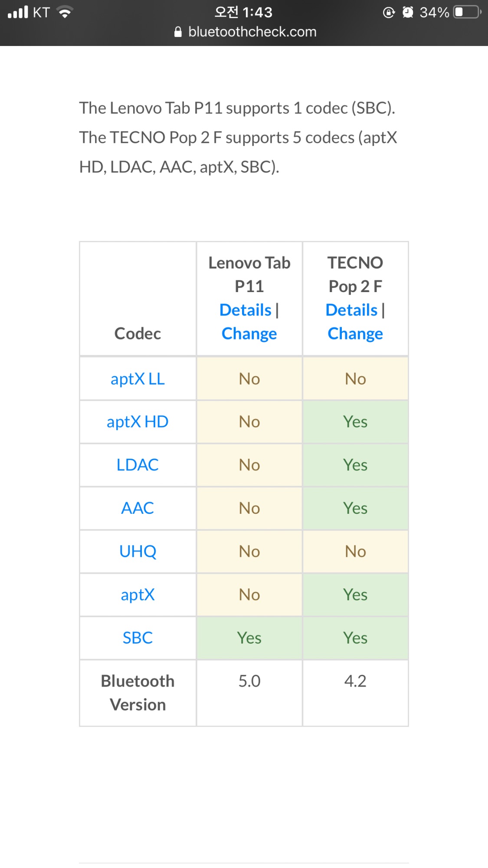Tap the rotation lock status icon

point(389,12)
